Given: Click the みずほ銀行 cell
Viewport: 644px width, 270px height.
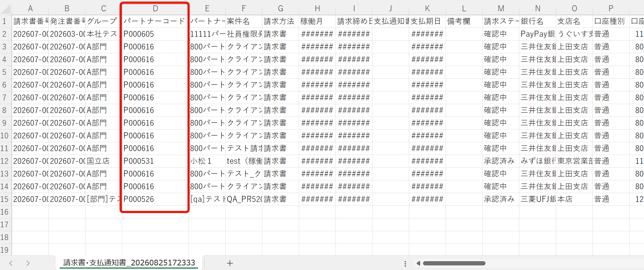Looking at the screenshot, I should (538, 161).
